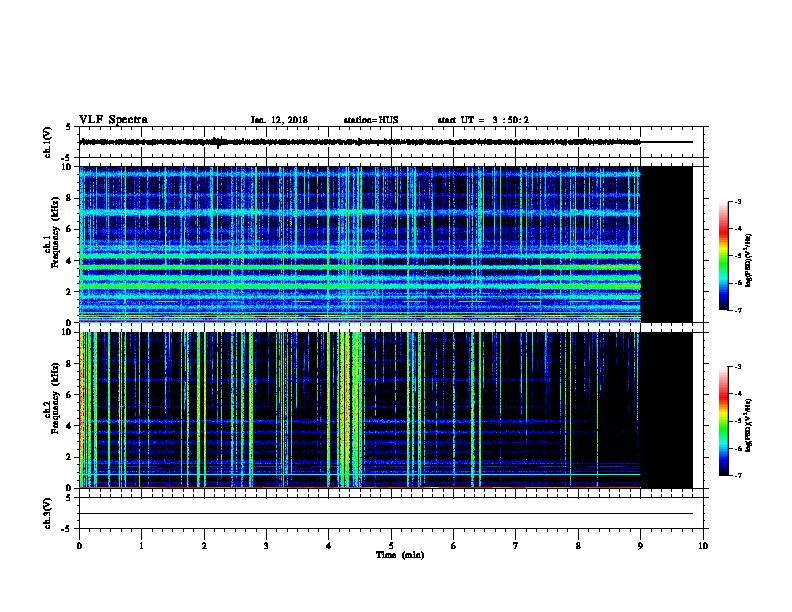Click tick label "3" on the Time axis

click(x=266, y=545)
